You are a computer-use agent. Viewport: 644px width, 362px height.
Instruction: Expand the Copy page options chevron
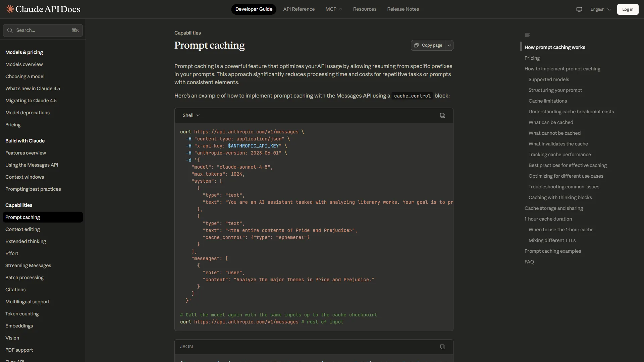449,45
